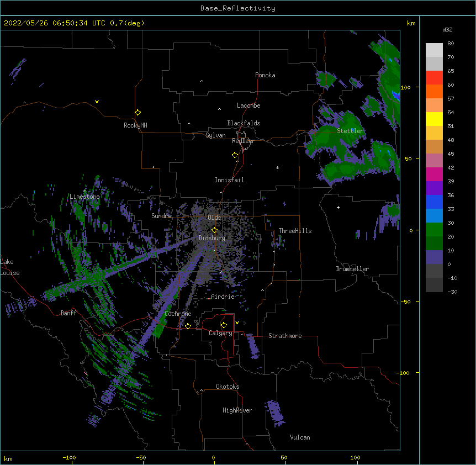Select the yellow diamond marker south of RedDeer
Viewport: 476px width, 465px height.
(x=235, y=155)
